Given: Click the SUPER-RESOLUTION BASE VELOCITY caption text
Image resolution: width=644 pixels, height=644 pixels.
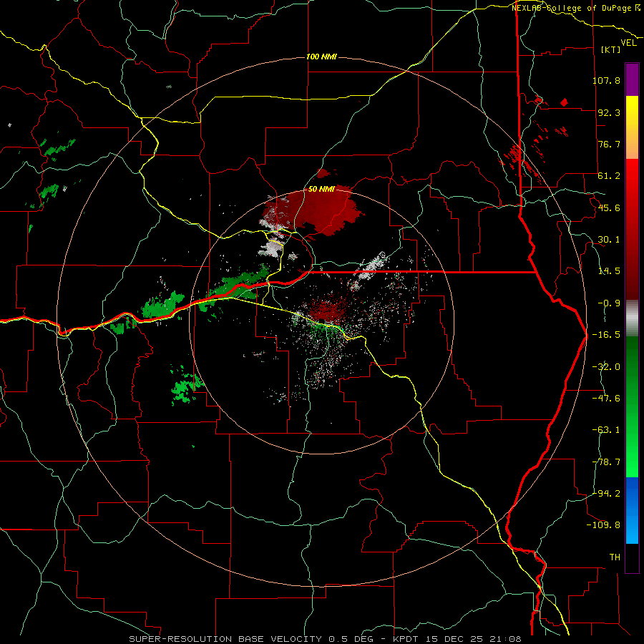Looking at the screenshot, I should (227, 639).
